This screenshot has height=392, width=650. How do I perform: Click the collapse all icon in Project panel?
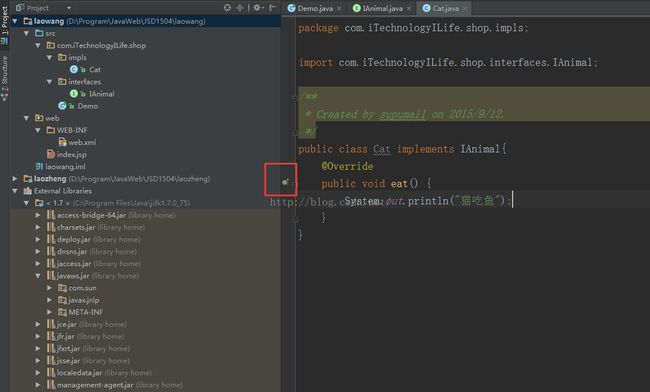click(x=240, y=7)
